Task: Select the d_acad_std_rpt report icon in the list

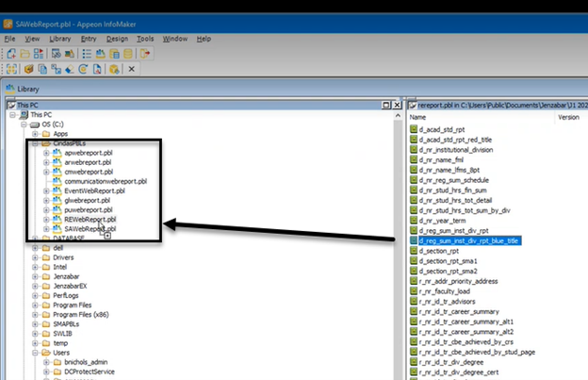Action: (x=414, y=128)
